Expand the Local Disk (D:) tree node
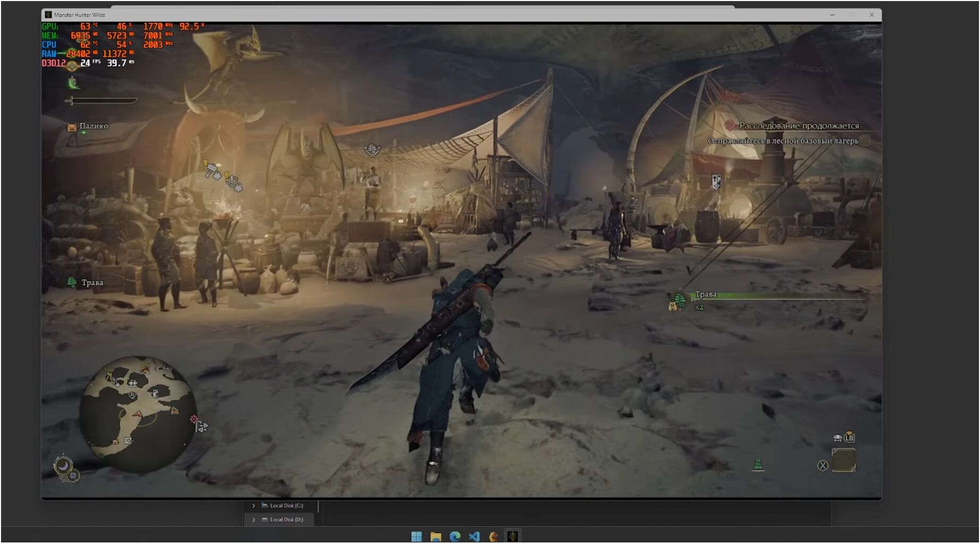This screenshot has height=544, width=980. tap(254, 520)
